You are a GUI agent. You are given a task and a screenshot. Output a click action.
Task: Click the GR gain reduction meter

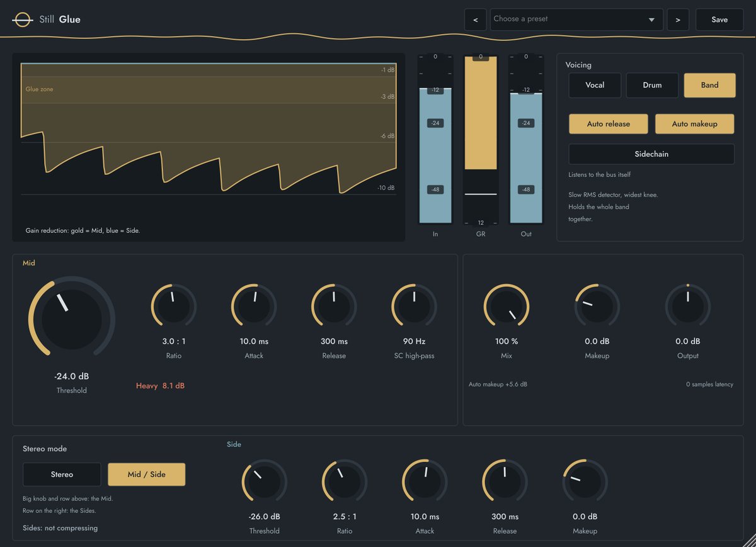click(481, 140)
